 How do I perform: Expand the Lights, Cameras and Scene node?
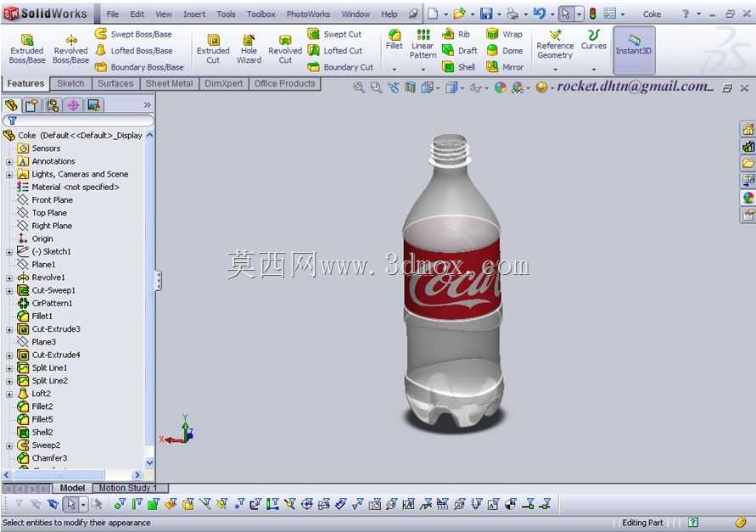coord(9,175)
